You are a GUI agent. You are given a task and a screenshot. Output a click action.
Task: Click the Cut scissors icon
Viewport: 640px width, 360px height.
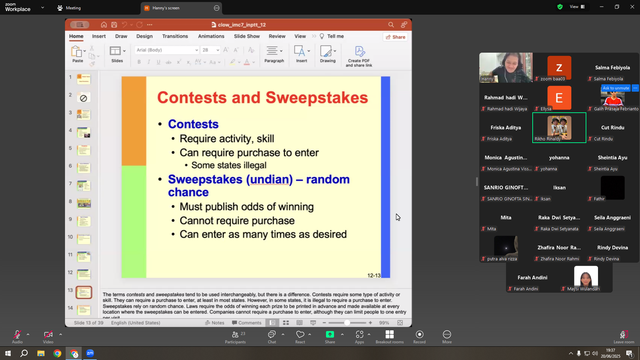point(92,49)
